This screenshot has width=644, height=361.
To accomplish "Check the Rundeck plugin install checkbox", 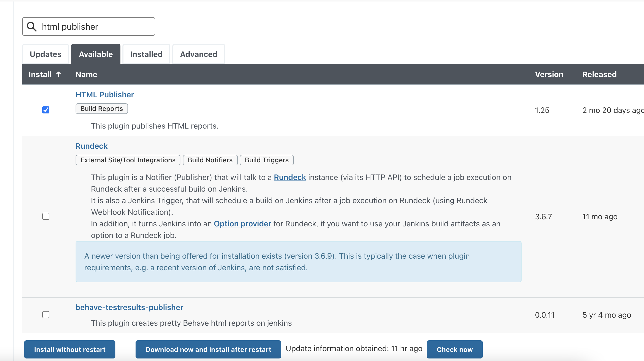I will (x=46, y=216).
